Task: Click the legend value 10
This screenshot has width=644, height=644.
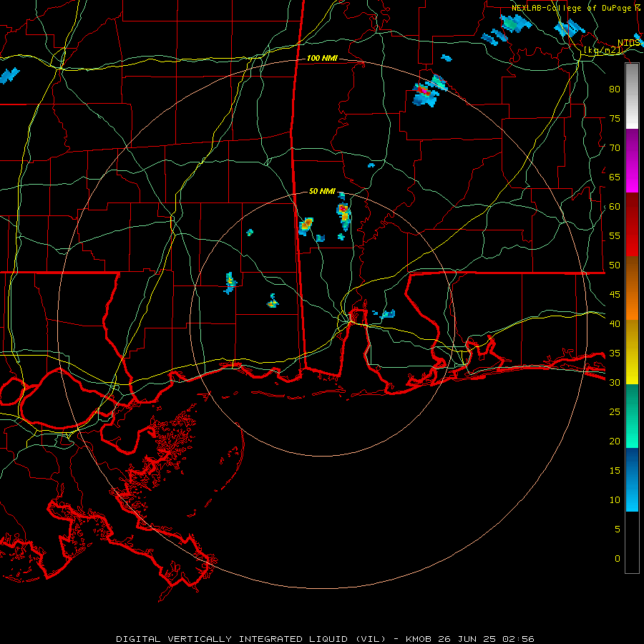Action: [615, 500]
